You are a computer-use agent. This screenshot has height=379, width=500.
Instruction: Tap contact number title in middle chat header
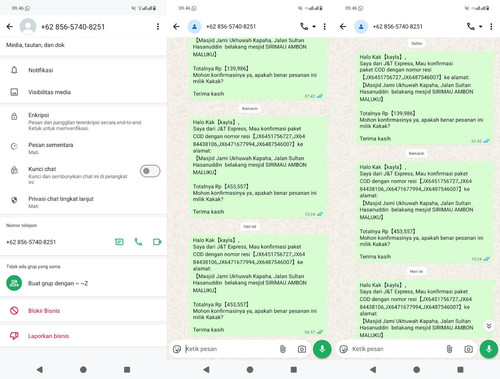point(231,27)
